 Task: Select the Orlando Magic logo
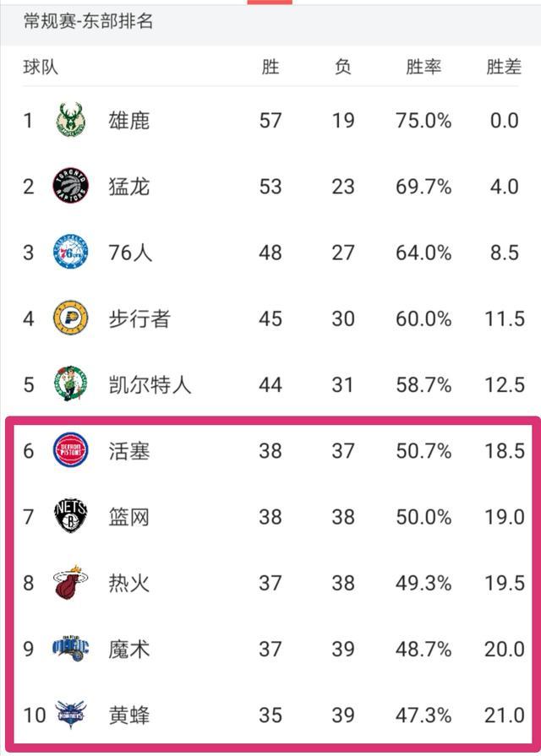[x=70, y=648]
